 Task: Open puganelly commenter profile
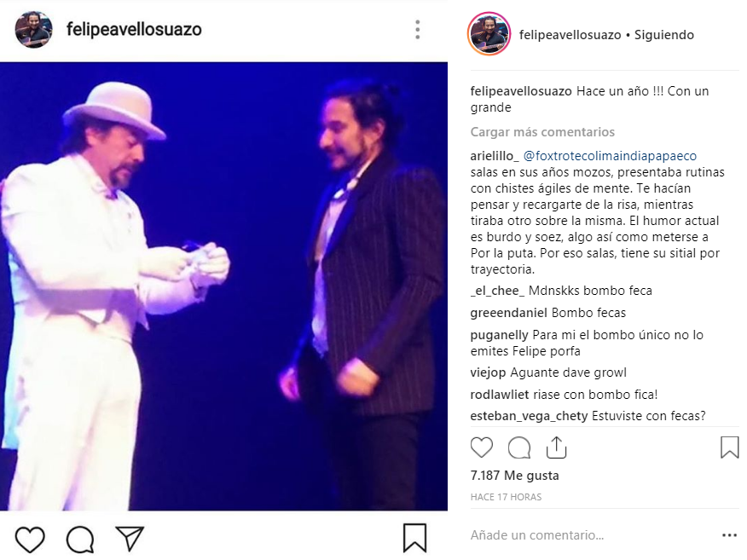coord(499,335)
